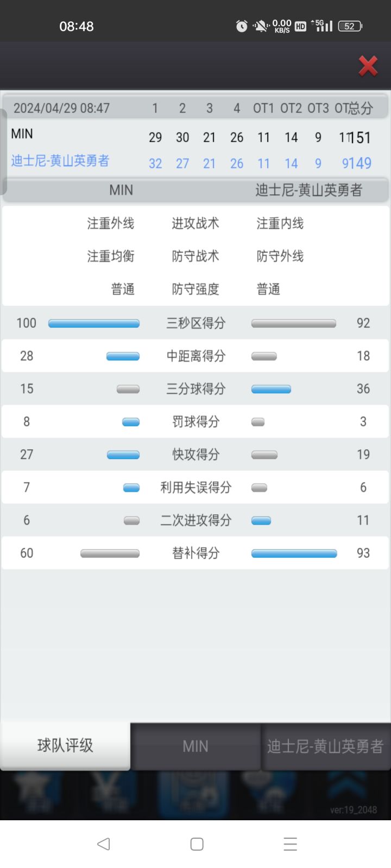The image size is (391, 868).
Task: Tap the MIN column header above tactics
Action: click(121, 190)
